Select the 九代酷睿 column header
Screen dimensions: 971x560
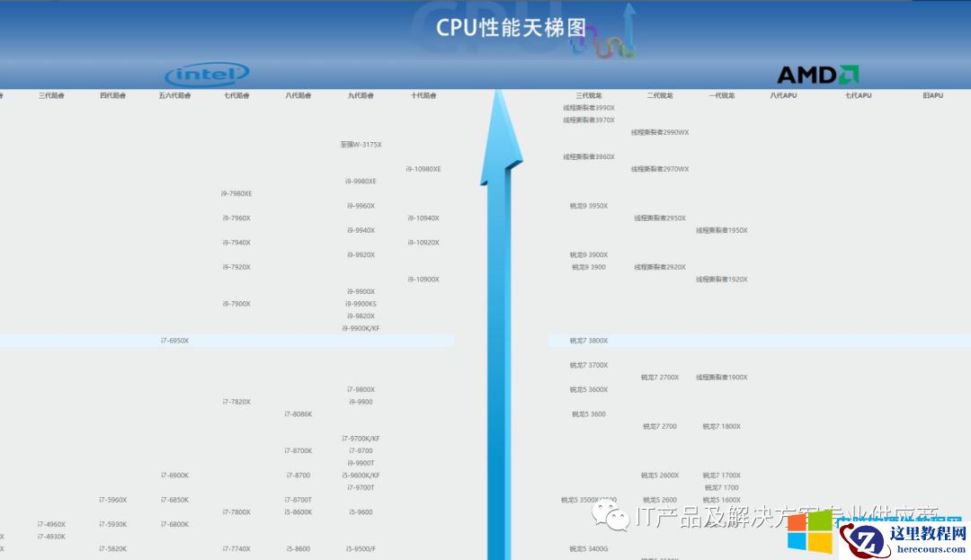click(x=361, y=95)
